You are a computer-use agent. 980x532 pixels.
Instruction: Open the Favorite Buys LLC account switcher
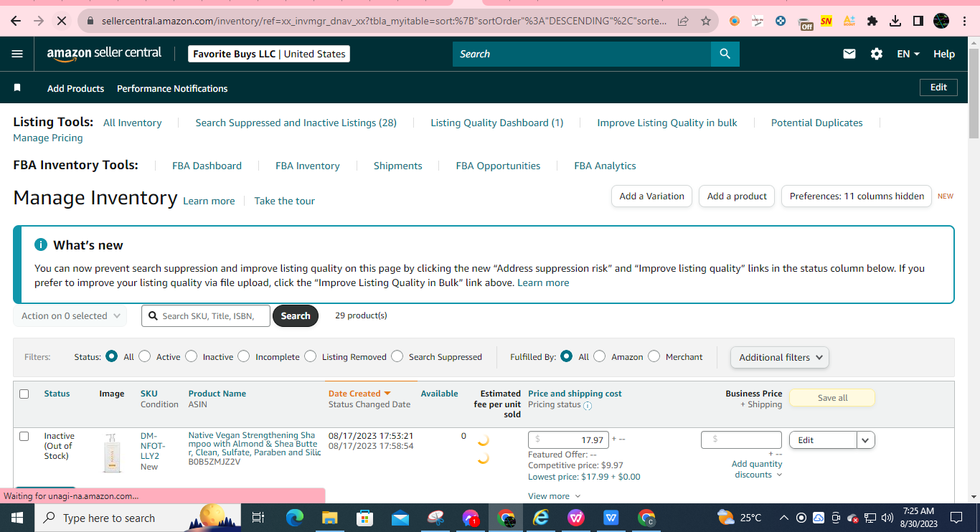269,54
